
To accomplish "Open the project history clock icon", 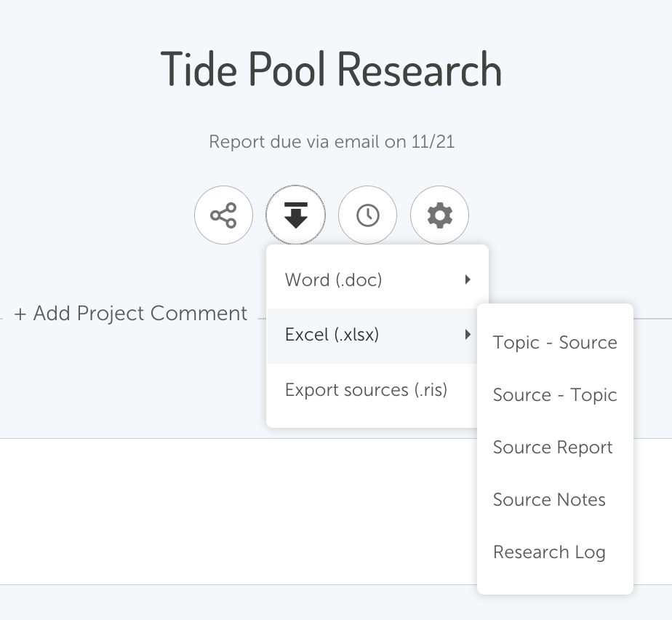I will 367,215.
